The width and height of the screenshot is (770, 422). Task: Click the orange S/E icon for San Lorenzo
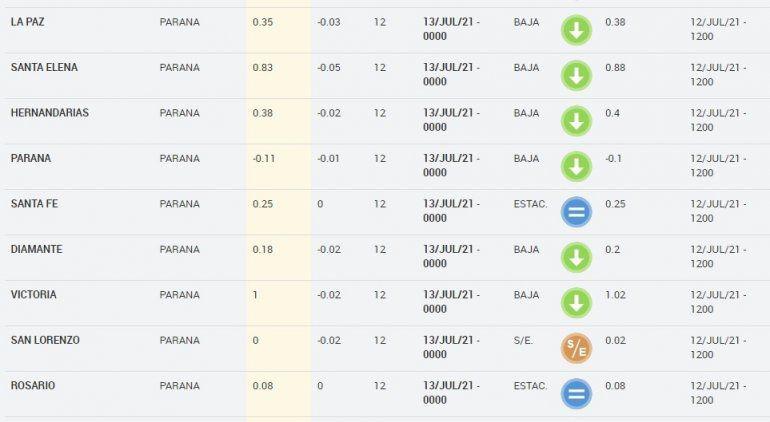pos(576,348)
